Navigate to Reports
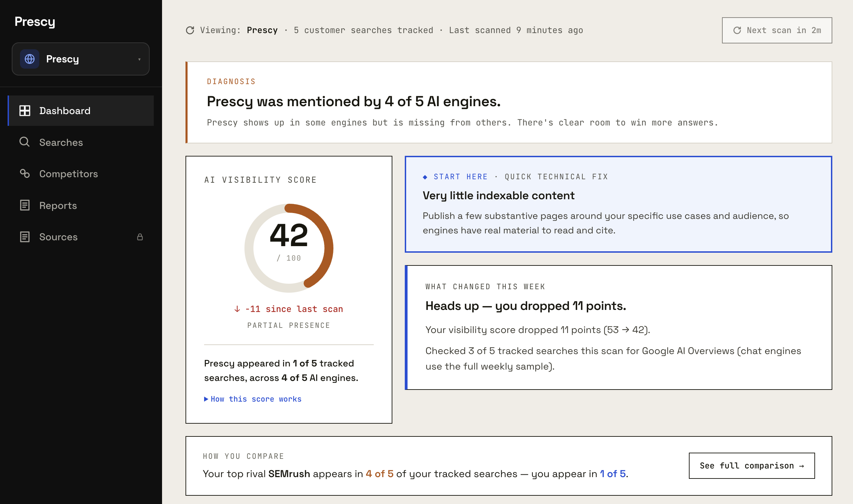This screenshot has width=853, height=504. [x=81, y=205]
